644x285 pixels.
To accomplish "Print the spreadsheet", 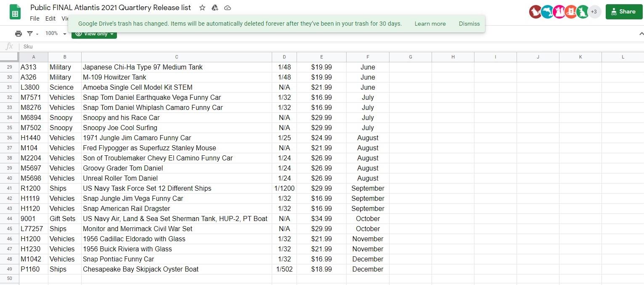I will pyautogui.click(x=18, y=34).
